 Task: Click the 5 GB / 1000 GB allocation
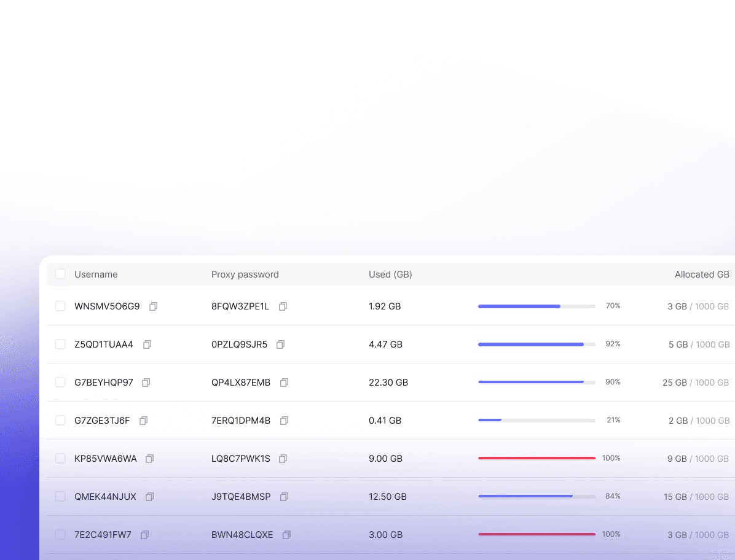pos(699,344)
